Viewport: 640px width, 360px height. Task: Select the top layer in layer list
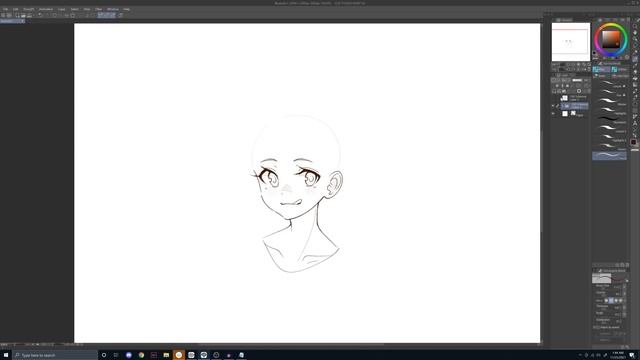(575, 98)
